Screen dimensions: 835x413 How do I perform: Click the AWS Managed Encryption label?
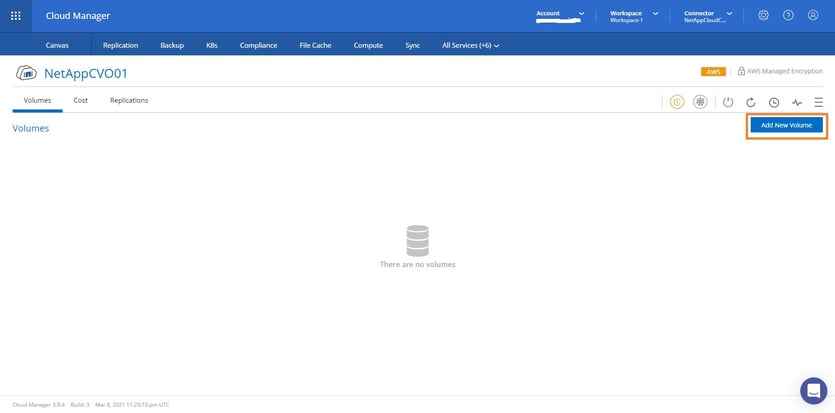tap(785, 72)
